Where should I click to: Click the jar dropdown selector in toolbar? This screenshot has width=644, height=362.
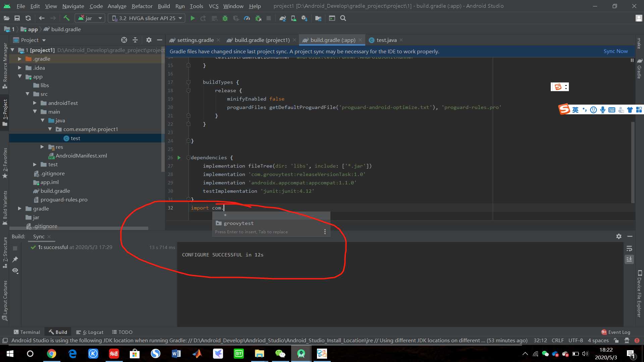(x=92, y=18)
